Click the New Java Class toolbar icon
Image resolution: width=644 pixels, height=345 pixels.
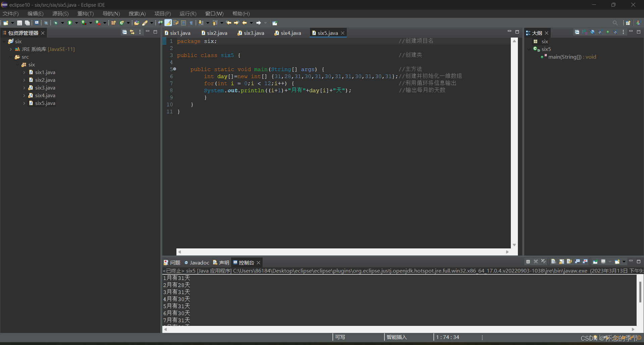tap(122, 22)
